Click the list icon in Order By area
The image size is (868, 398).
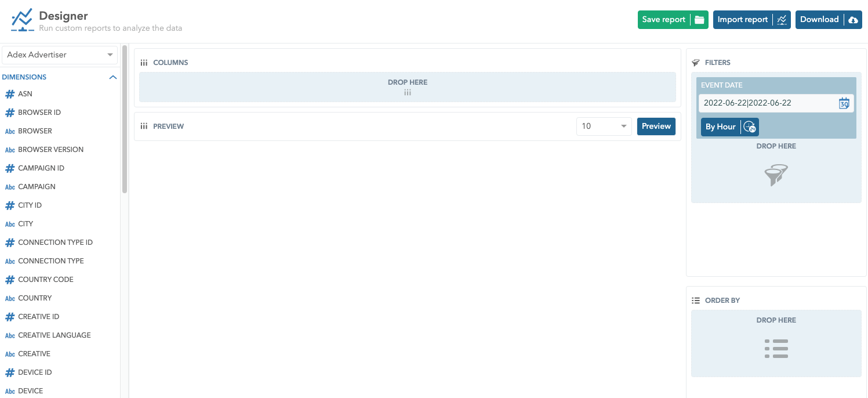click(776, 349)
